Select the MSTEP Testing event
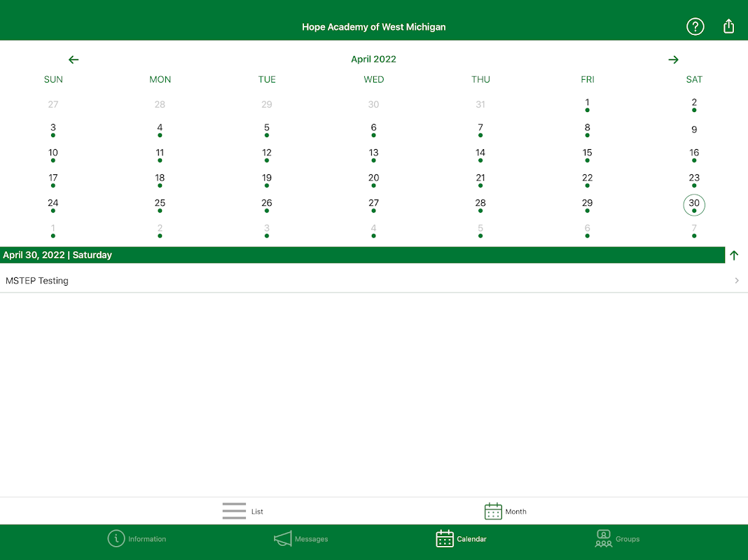748x560 pixels. (374, 281)
